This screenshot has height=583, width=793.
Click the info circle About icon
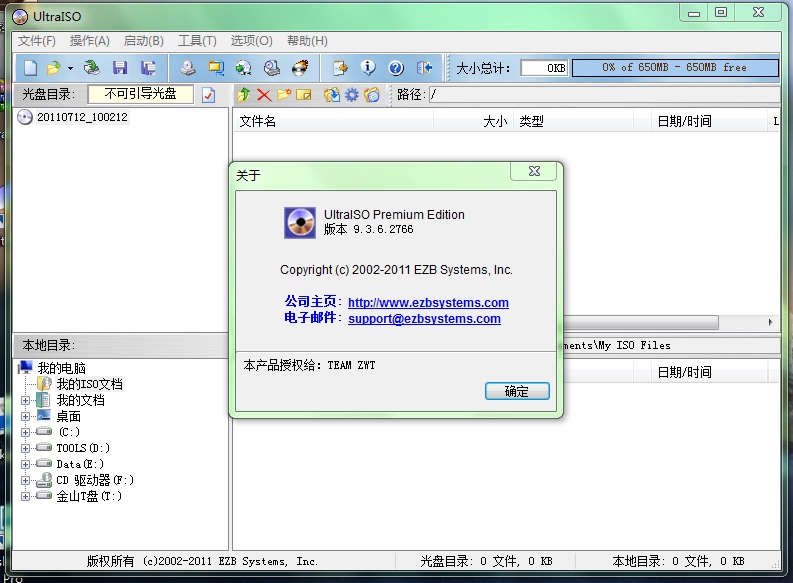[368, 68]
